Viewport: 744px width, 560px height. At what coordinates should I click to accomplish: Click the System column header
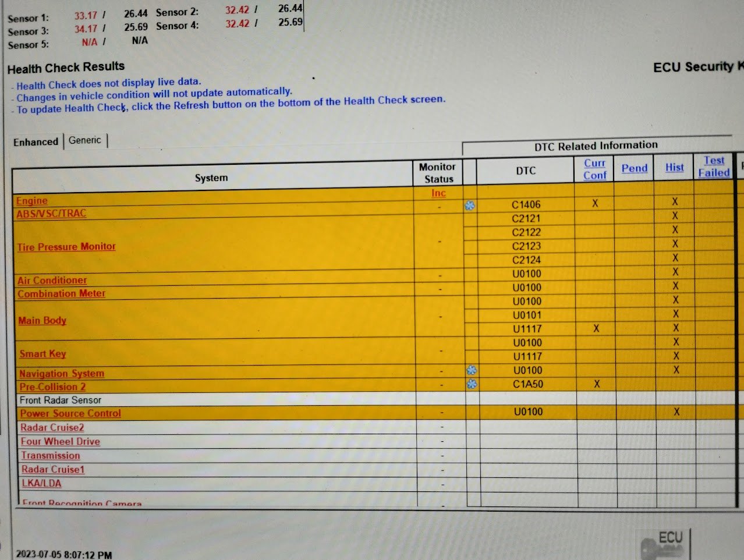coord(211,178)
